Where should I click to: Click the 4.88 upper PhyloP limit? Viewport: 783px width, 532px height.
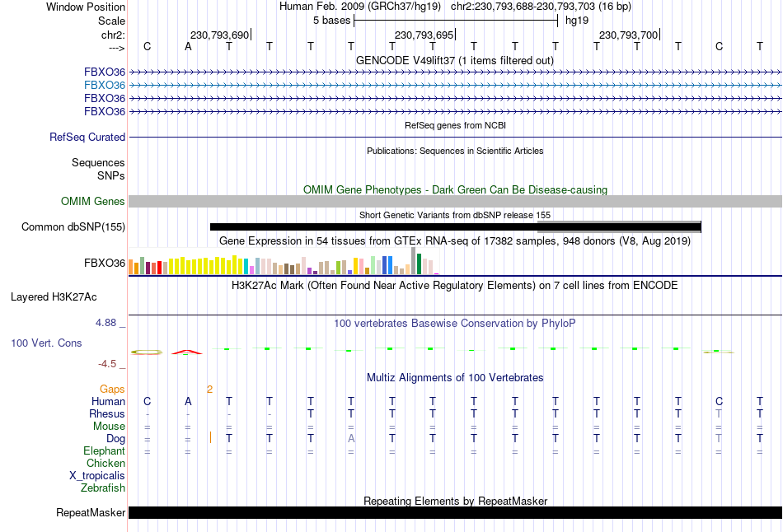click(105, 323)
